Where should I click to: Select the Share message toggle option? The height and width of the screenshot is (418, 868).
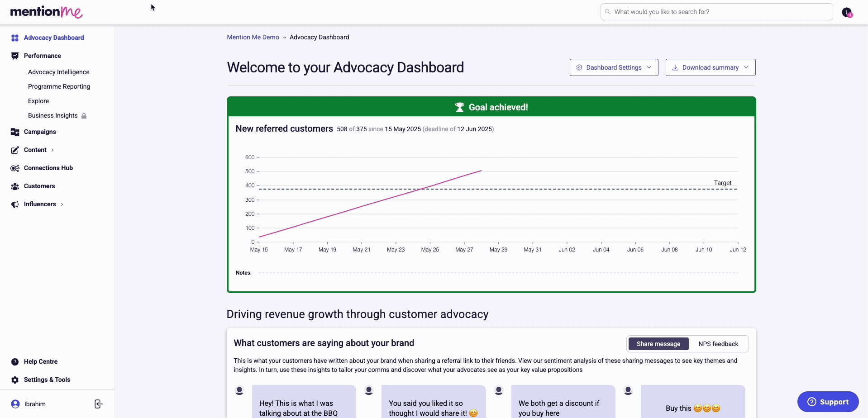coord(658,344)
